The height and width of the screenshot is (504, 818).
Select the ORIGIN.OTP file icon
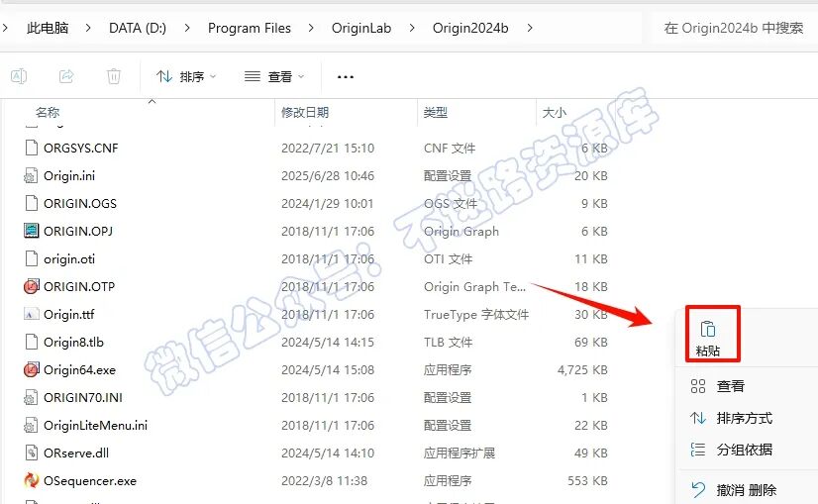click(x=32, y=286)
